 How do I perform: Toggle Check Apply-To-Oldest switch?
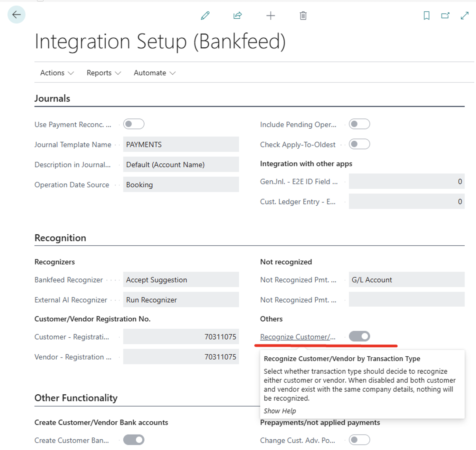click(359, 144)
